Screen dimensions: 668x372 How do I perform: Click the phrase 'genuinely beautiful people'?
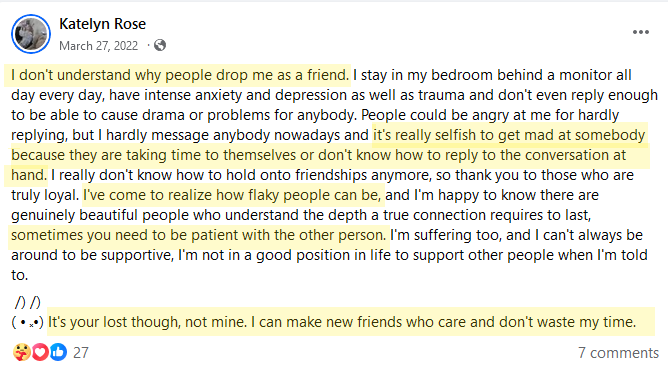pyautogui.click(x=100, y=215)
